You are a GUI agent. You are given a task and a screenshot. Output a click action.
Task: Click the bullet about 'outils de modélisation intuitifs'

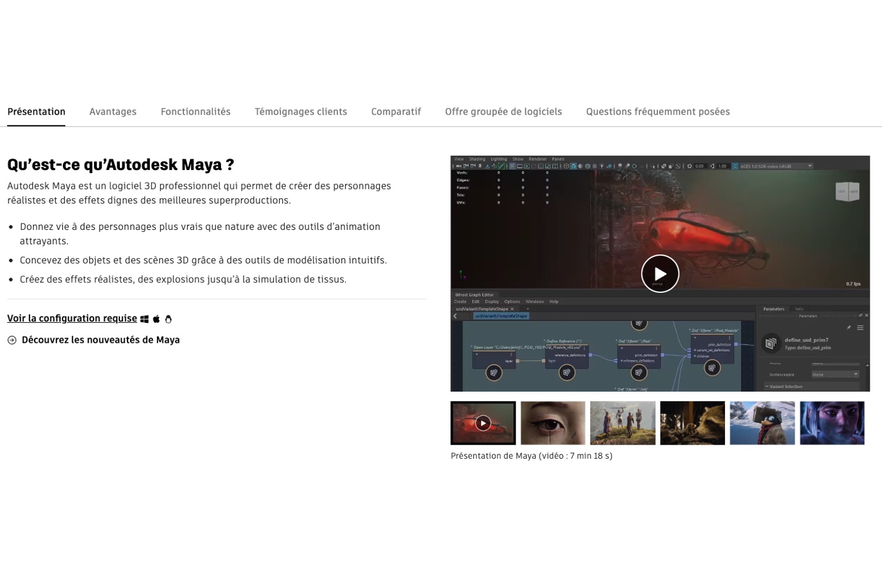point(203,260)
